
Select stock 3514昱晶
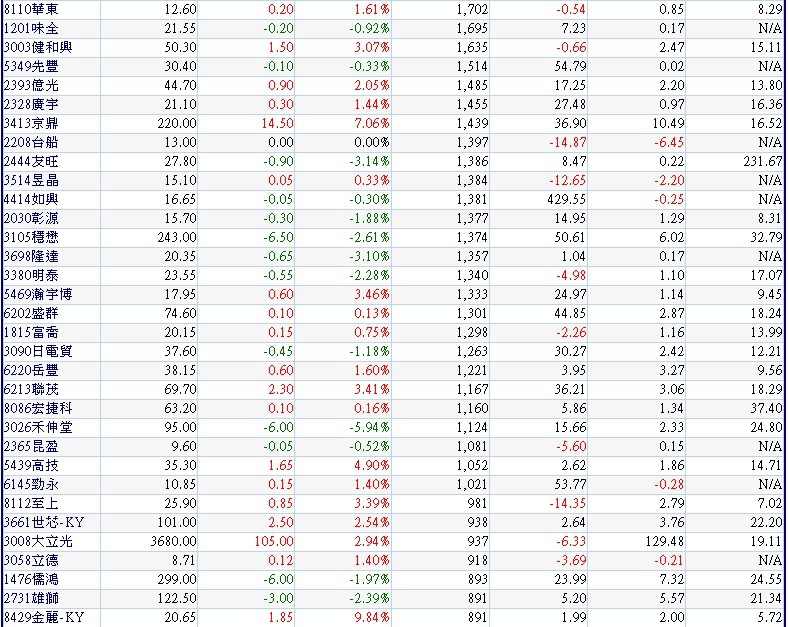point(31,180)
